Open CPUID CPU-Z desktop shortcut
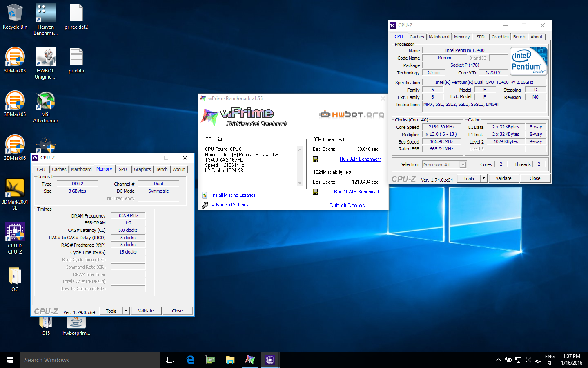The width and height of the screenshot is (588, 368). (15, 238)
